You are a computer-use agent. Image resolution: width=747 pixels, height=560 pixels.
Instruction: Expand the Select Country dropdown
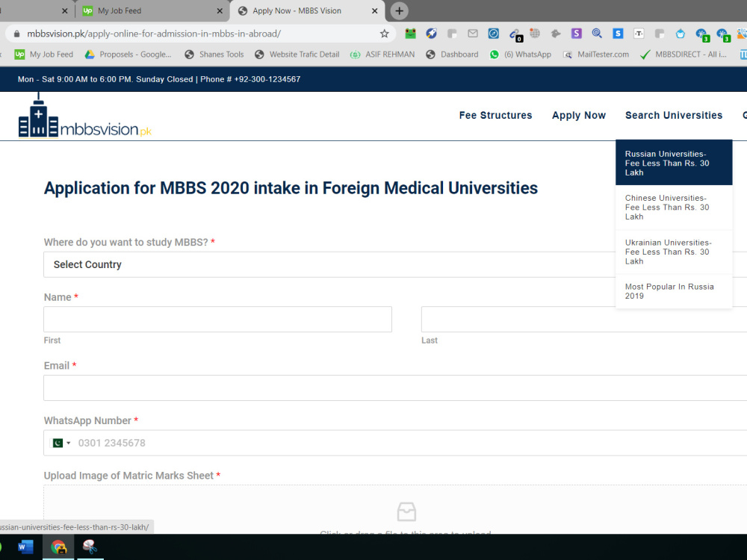pos(395,264)
